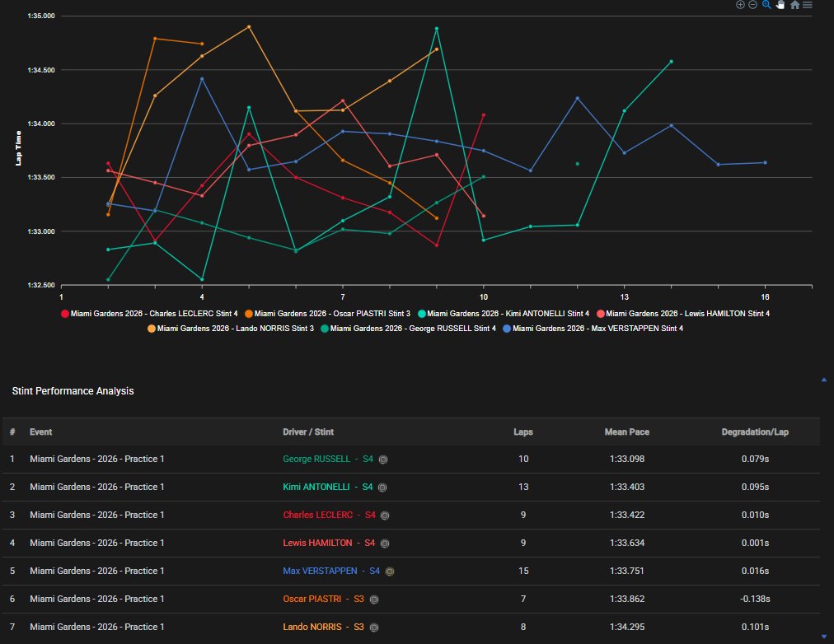
Task: Click the teal Antonelli legend color marker
Action: coord(422,314)
